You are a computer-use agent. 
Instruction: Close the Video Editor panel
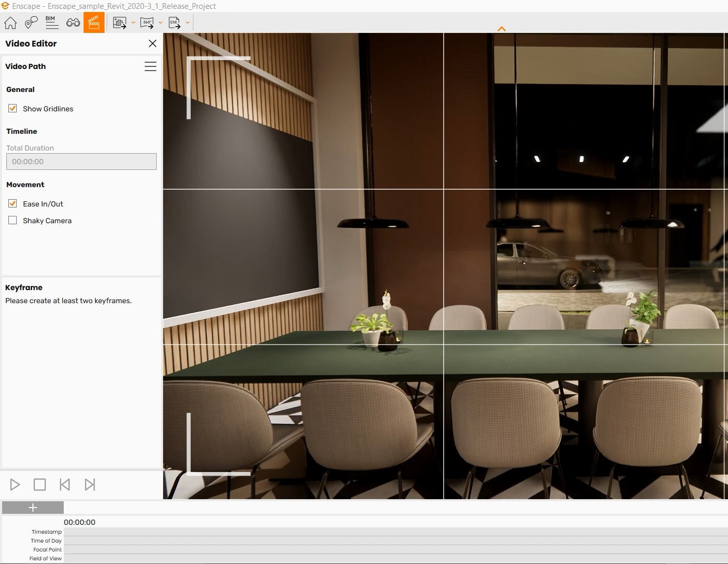152,43
